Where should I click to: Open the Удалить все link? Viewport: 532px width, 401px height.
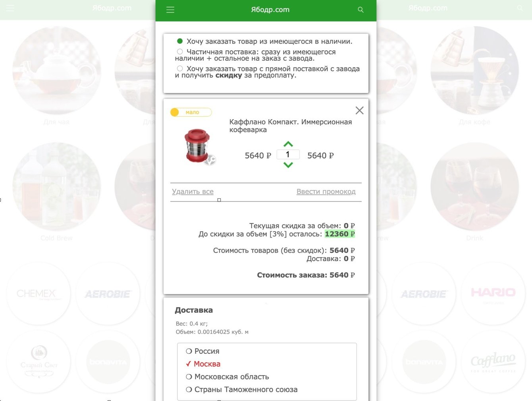193,192
